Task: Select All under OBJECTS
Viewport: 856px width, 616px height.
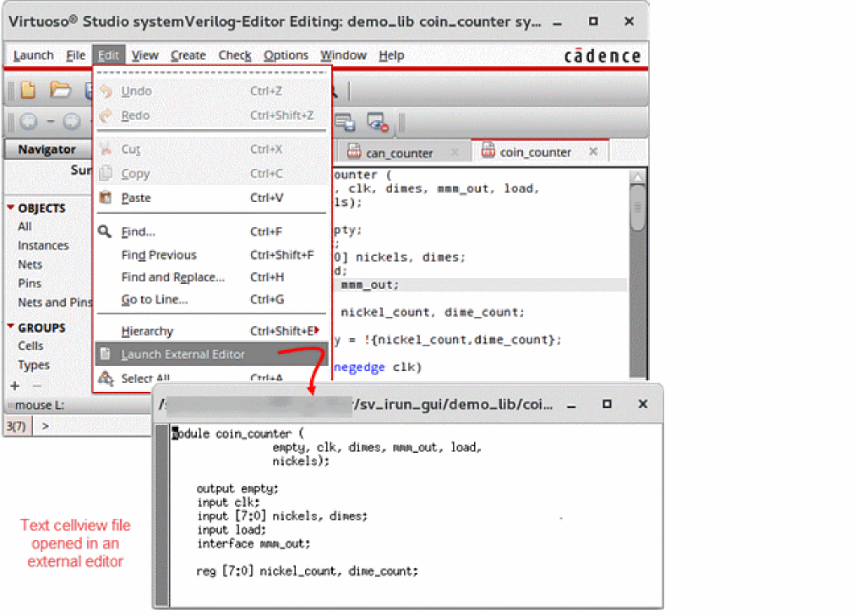Action: pyautogui.click(x=25, y=226)
